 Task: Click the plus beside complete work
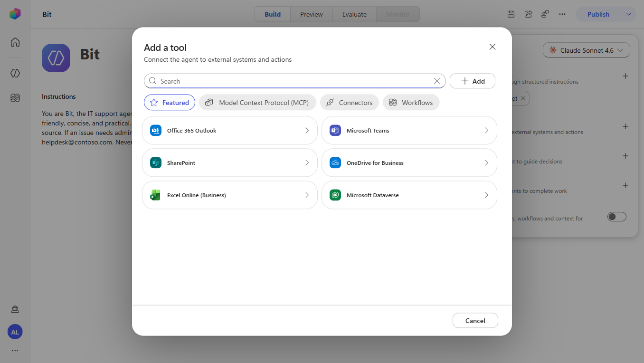pyautogui.click(x=625, y=185)
